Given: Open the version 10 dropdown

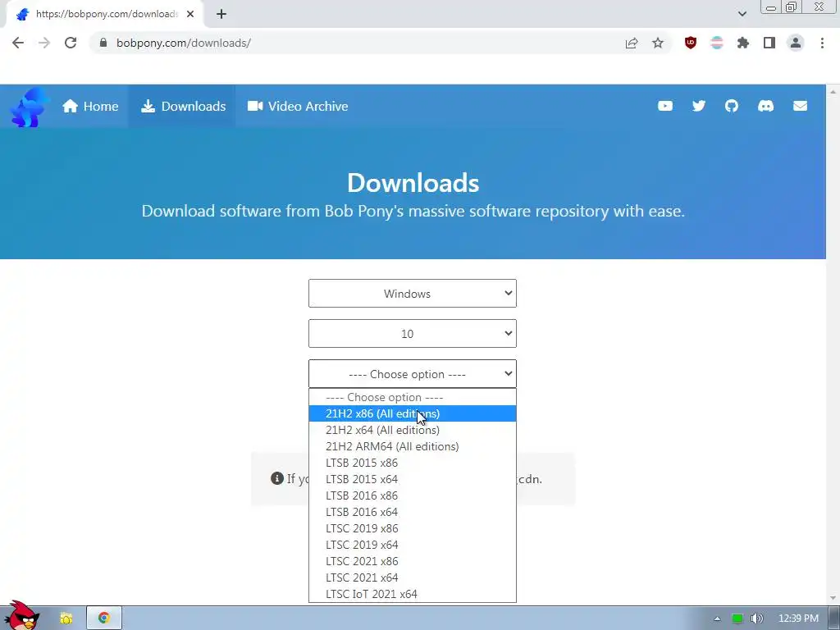Looking at the screenshot, I should tap(413, 333).
